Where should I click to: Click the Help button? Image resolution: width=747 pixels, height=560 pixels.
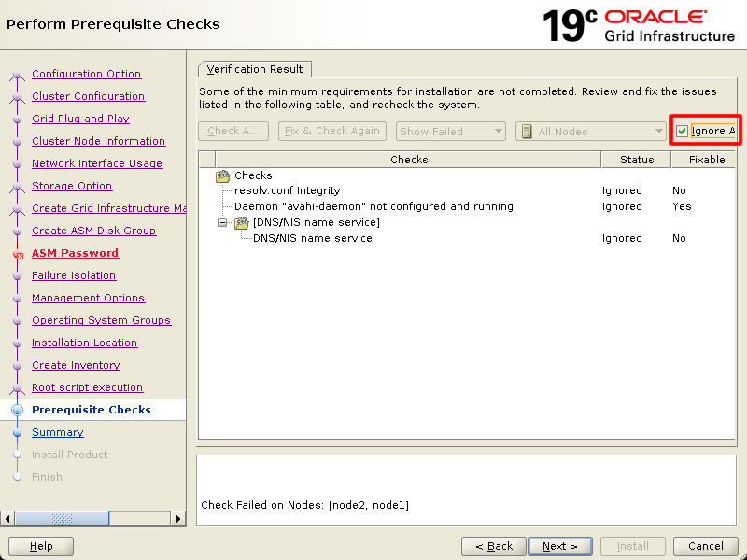point(41,546)
